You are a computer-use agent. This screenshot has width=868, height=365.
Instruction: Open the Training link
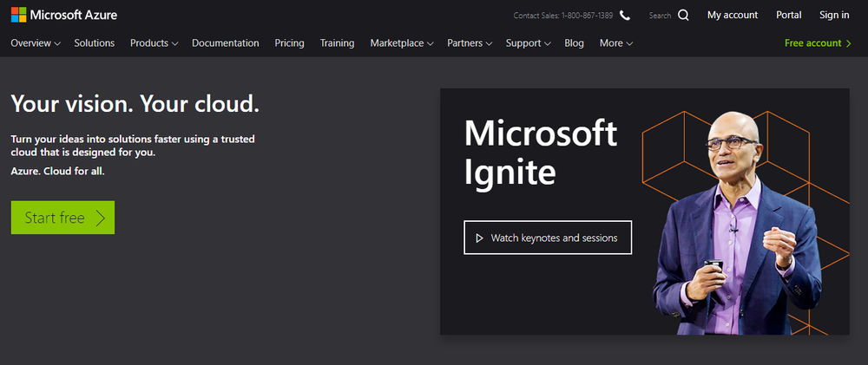[337, 43]
